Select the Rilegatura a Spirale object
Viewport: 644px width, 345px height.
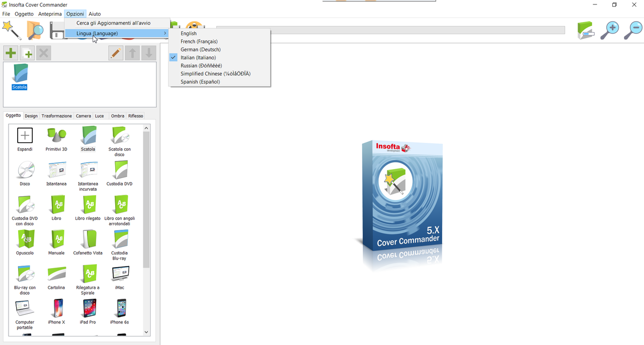[88, 280]
